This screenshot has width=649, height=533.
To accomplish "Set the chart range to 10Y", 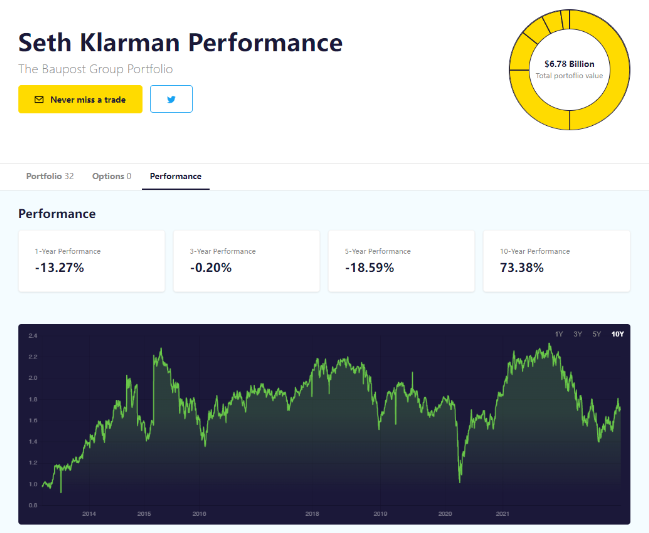I will (617, 334).
